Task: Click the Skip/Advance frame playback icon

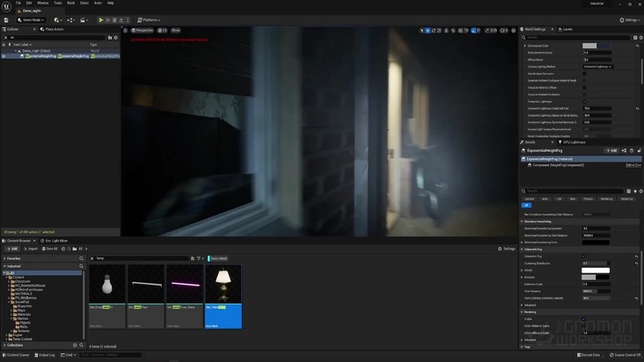Action: (x=108, y=19)
